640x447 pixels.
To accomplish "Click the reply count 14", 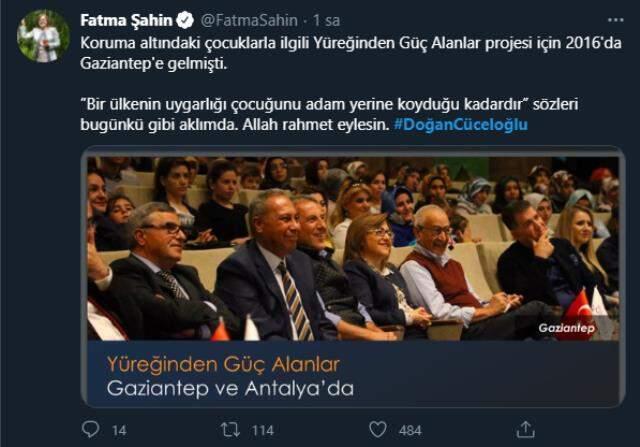I will [119, 430].
